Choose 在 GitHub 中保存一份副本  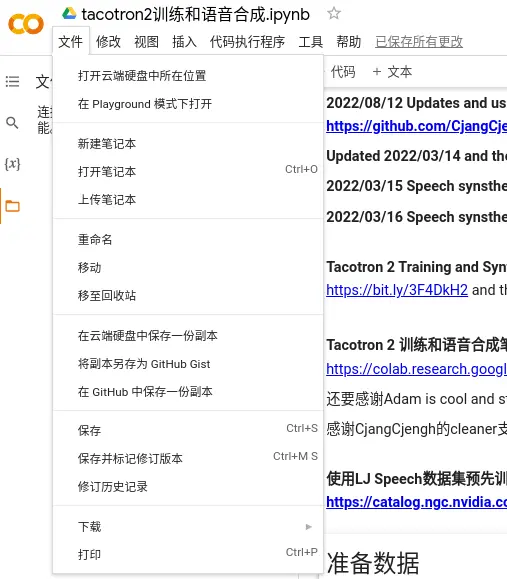point(188,392)
